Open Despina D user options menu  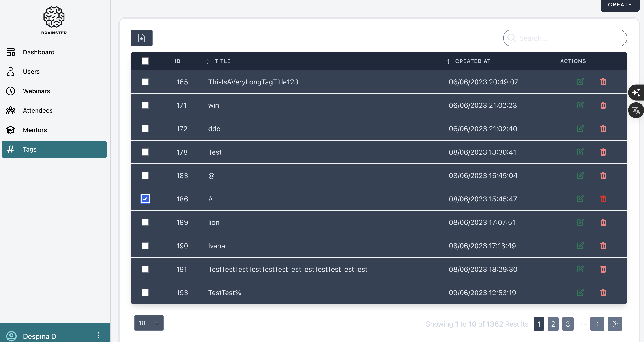coord(99,336)
